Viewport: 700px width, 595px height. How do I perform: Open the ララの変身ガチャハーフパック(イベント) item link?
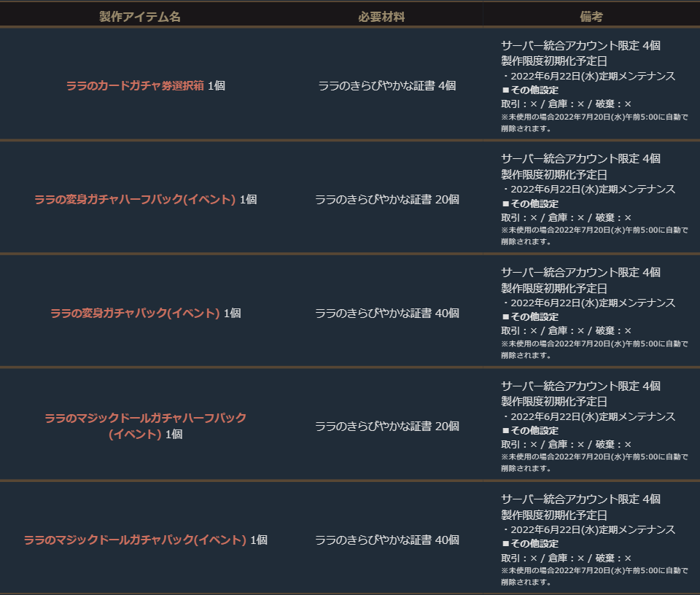pyautogui.click(x=135, y=199)
